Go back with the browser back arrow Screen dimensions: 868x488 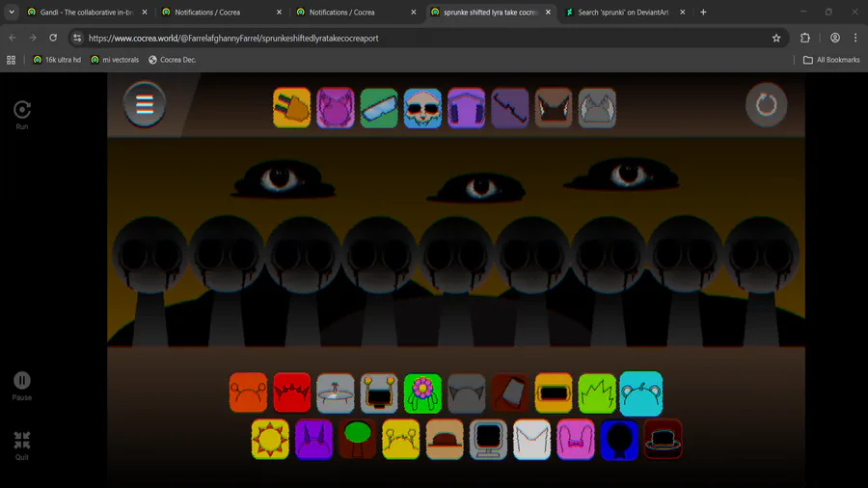tap(13, 38)
